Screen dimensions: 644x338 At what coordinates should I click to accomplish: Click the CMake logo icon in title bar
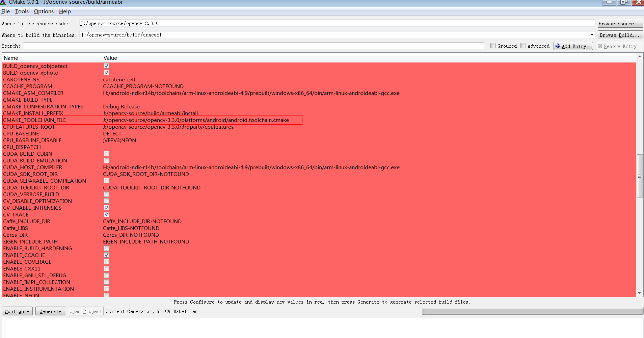[x=3, y=2]
